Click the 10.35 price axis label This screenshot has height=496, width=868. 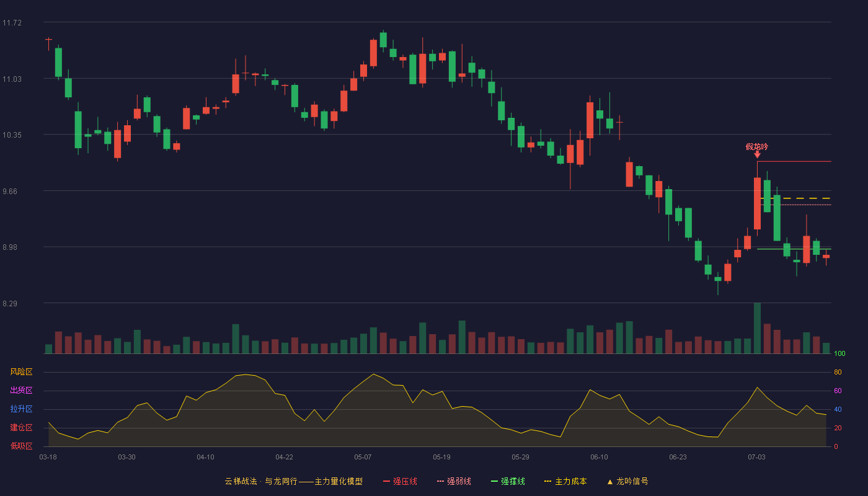click(12, 135)
